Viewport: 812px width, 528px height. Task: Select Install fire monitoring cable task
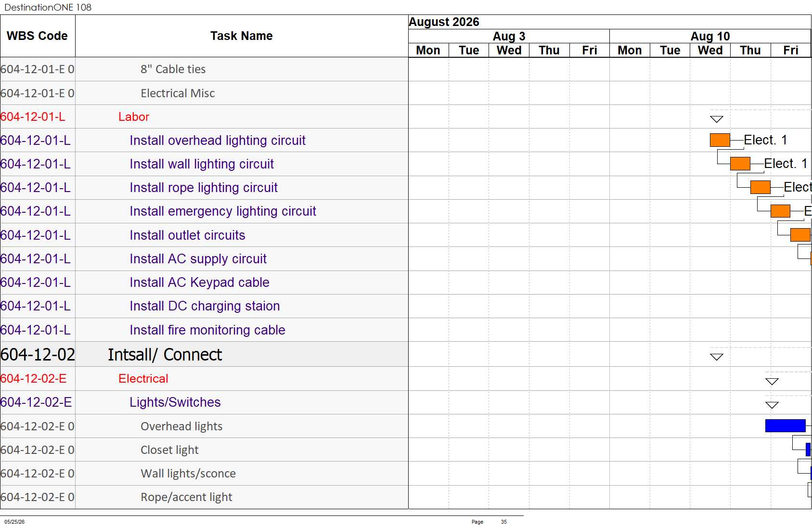coord(207,330)
